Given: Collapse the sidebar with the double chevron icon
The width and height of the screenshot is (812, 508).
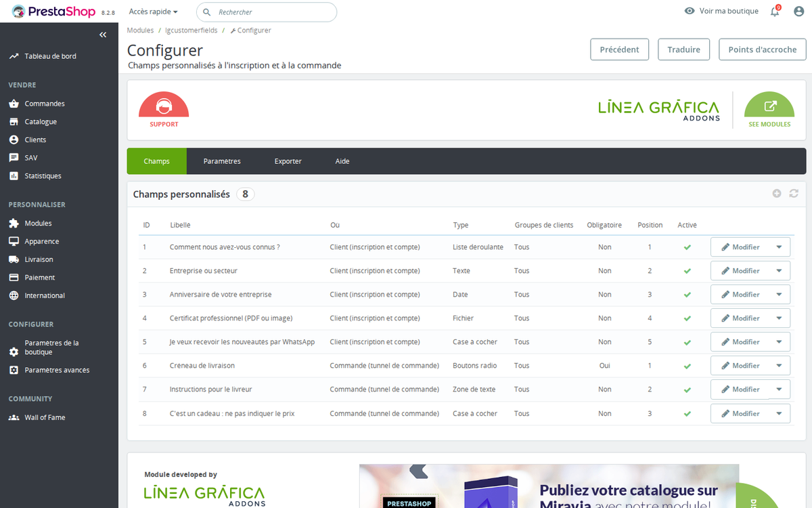Looking at the screenshot, I should pos(103,35).
